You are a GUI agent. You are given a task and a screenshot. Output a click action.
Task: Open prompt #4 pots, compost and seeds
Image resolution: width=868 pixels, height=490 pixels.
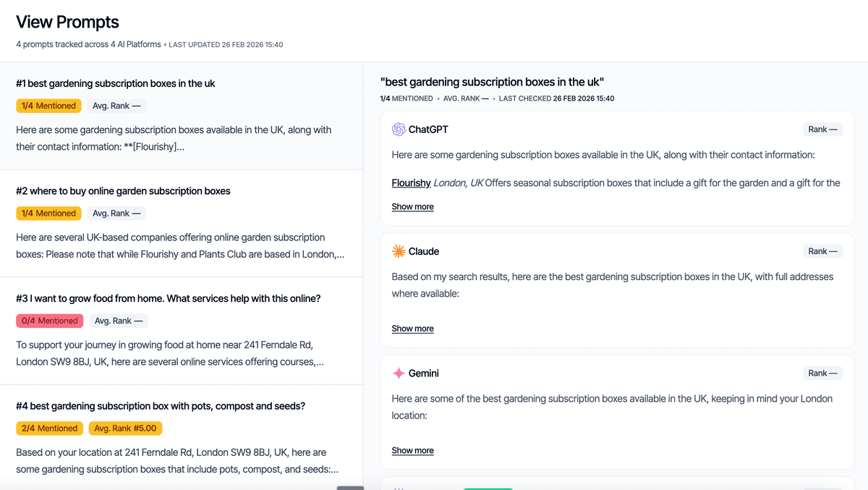coord(161,406)
